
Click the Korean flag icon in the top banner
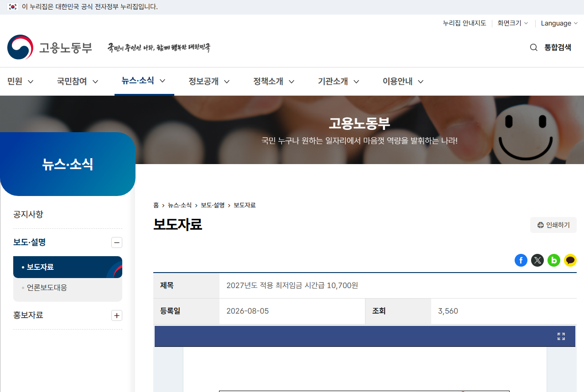(13, 7)
